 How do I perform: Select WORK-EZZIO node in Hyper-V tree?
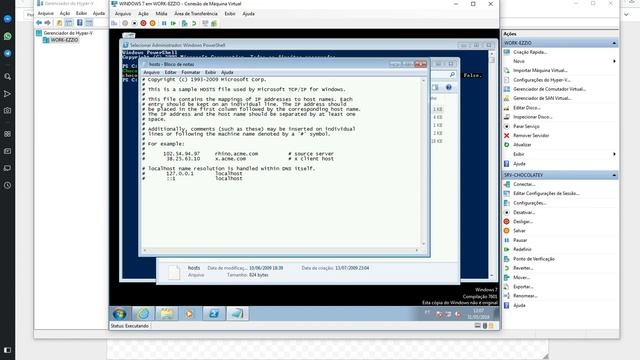61,40
